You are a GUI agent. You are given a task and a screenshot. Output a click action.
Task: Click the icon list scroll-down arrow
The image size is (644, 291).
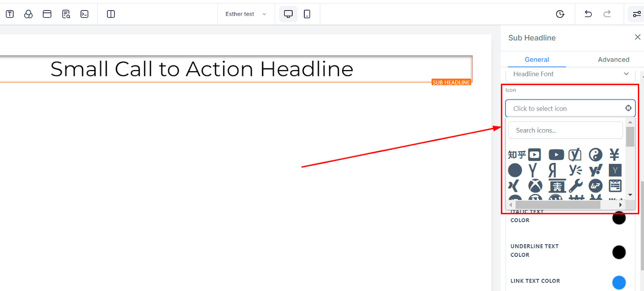[630, 195]
